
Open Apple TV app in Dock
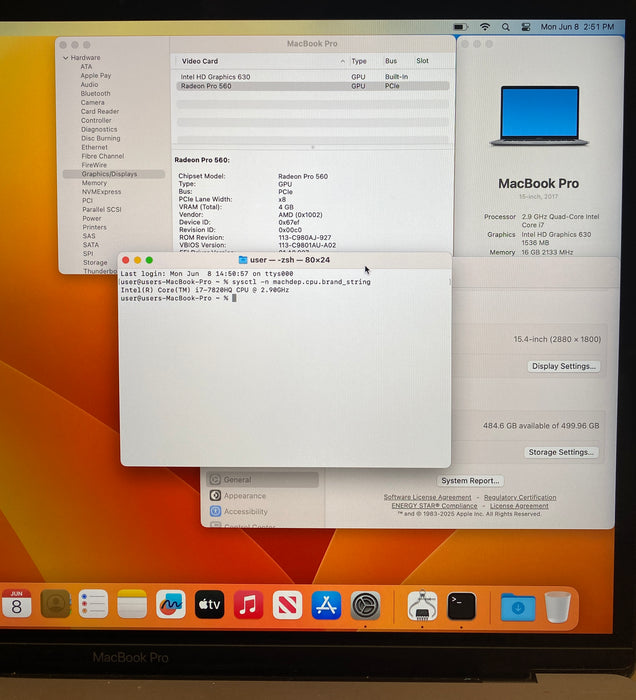click(x=209, y=604)
